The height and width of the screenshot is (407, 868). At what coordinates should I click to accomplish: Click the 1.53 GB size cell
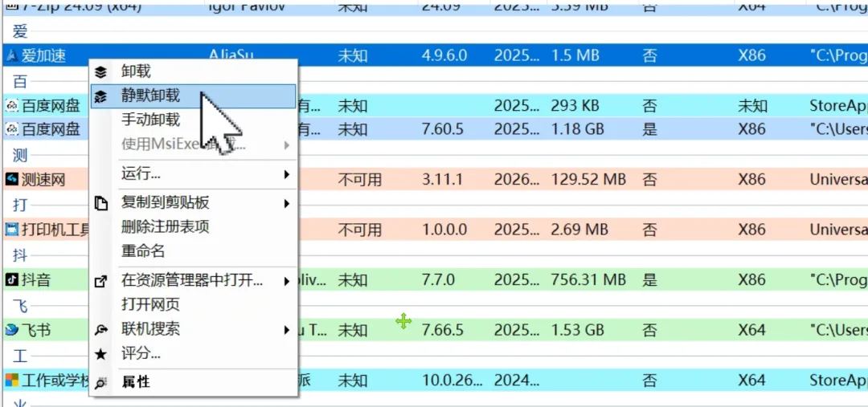click(577, 330)
